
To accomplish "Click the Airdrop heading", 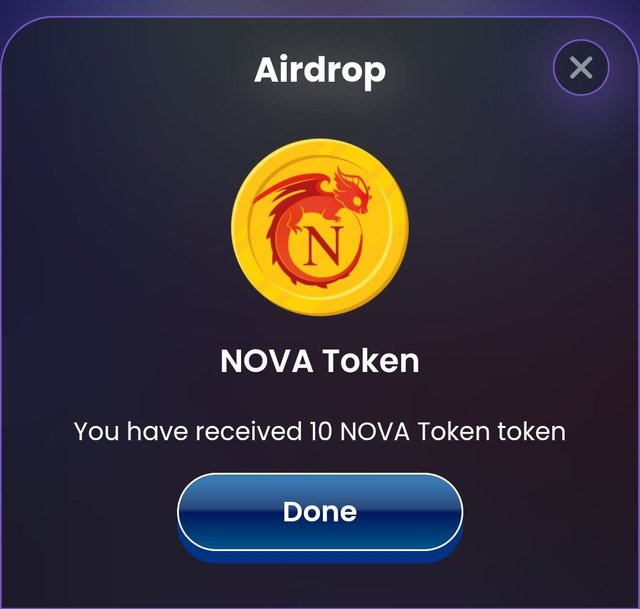I will coord(320,70).
